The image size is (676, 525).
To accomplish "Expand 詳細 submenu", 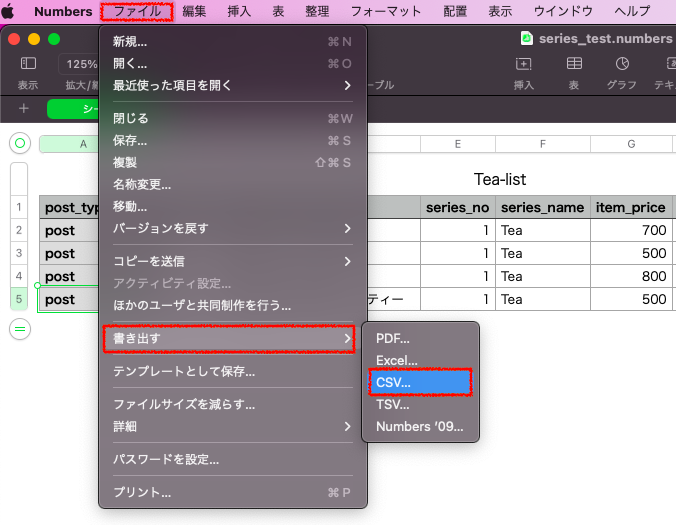I will (x=233, y=427).
